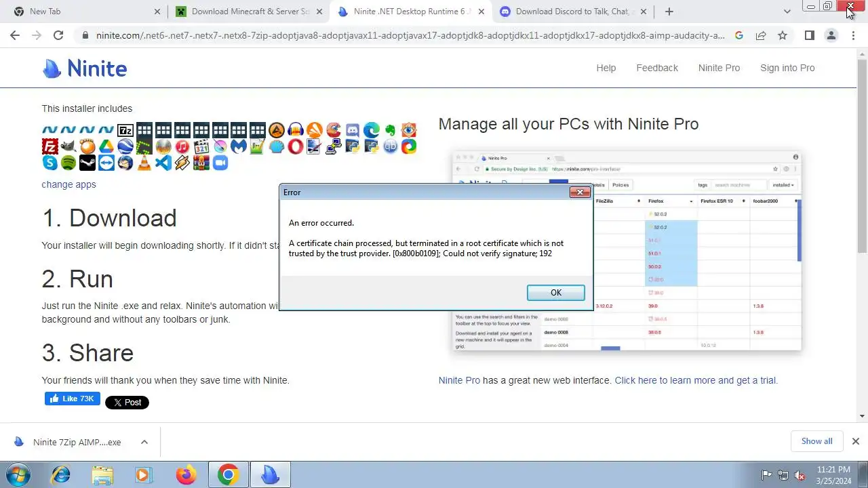Click the Google Earth app icon
Viewport: 868px width, 488px height.
(125, 146)
